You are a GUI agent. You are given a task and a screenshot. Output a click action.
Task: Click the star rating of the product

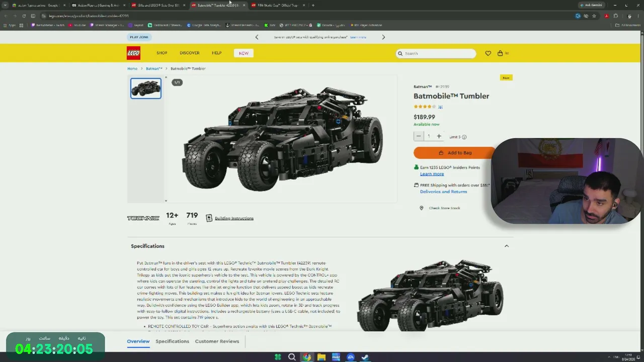[x=425, y=107]
